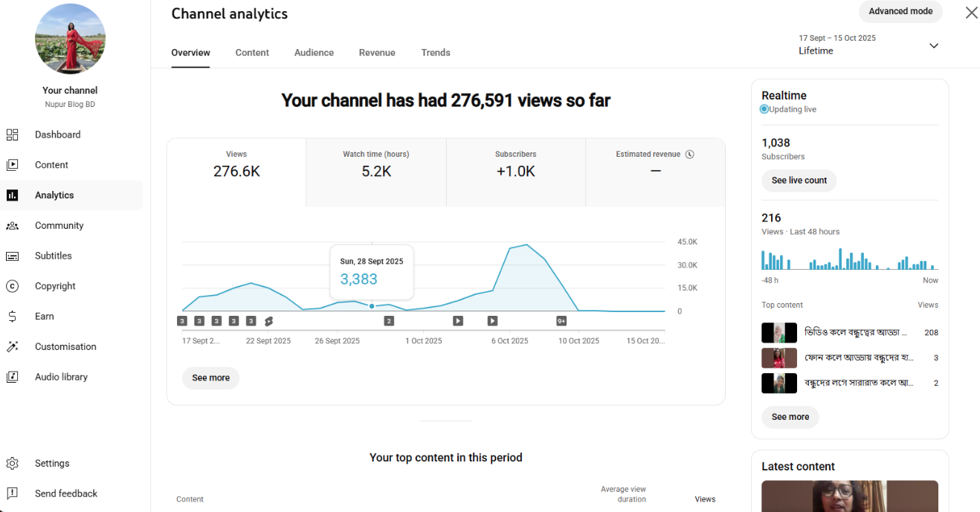
Task: Click See more below the views chart
Action: pos(210,377)
